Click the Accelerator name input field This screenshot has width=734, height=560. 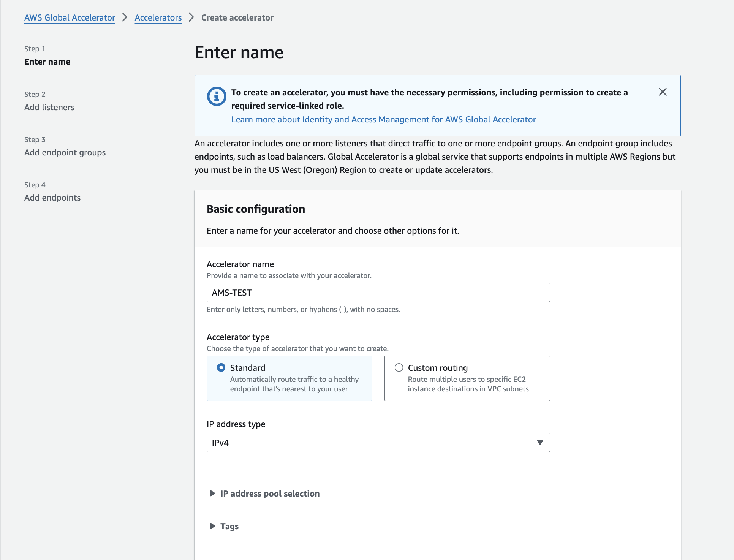coord(378,293)
